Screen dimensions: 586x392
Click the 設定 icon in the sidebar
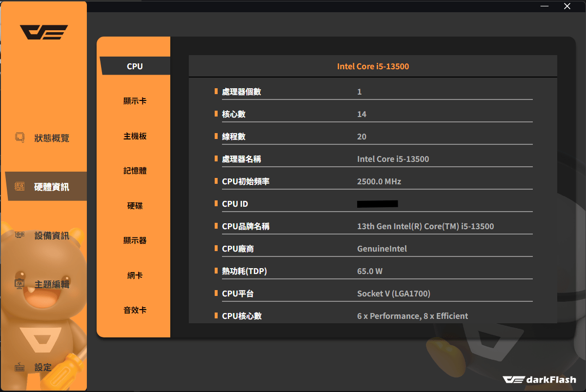pyautogui.click(x=20, y=367)
